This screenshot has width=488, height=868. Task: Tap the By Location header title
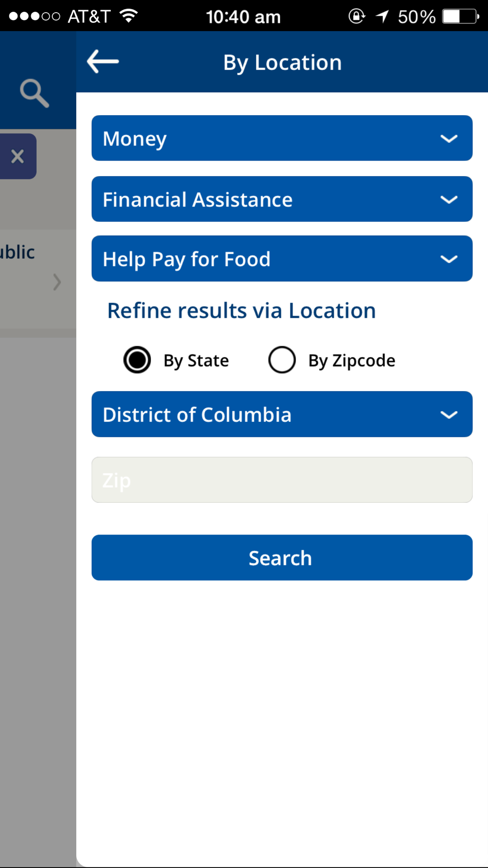click(x=283, y=63)
